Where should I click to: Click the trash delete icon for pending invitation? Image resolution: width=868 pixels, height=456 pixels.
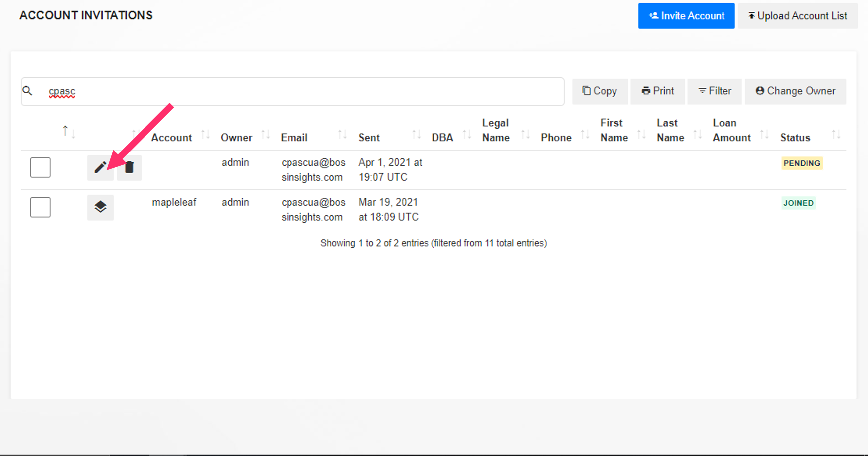[x=129, y=167]
